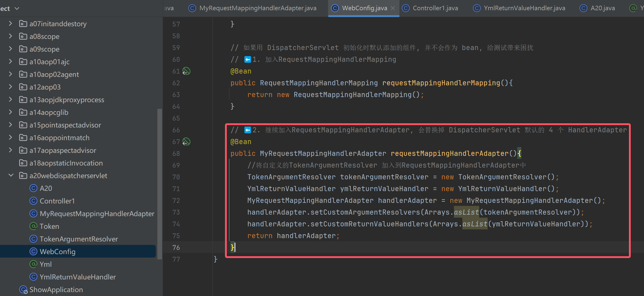
Task: Click the WebConfig class icon in tree
Action: 33,251
